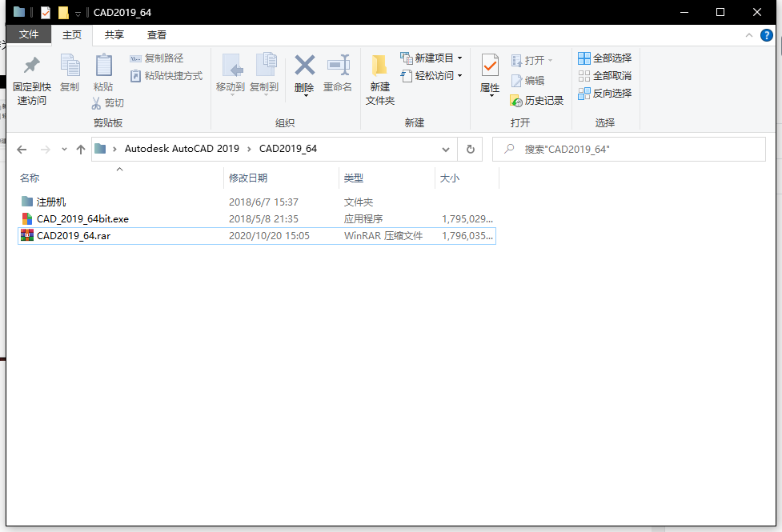
Task: Click the blue Help question mark icon
Action: pyautogui.click(x=766, y=35)
